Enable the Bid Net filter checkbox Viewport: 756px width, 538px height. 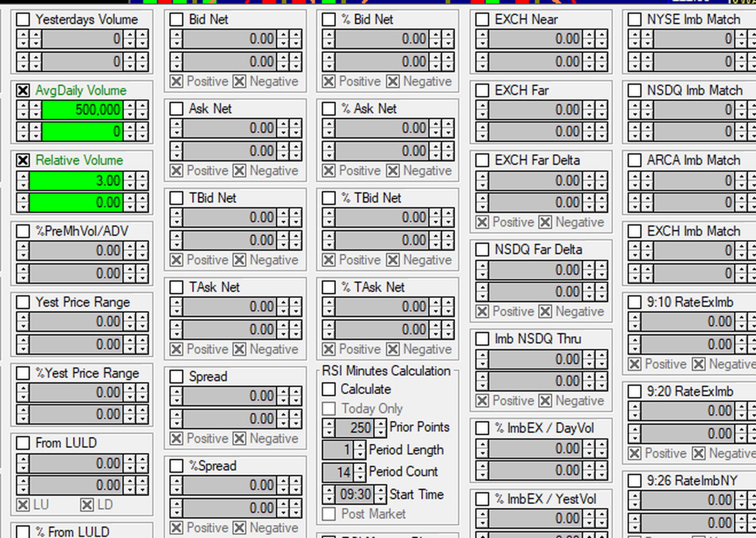click(x=176, y=19)
